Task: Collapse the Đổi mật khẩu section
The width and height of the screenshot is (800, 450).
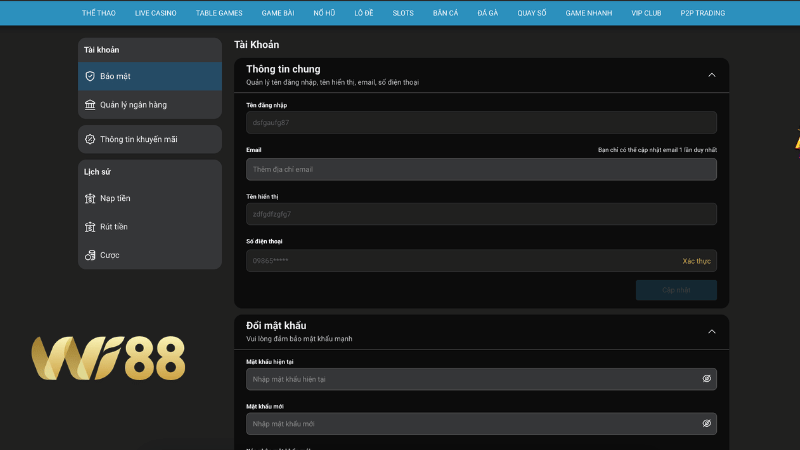Action: coord(711,331)
